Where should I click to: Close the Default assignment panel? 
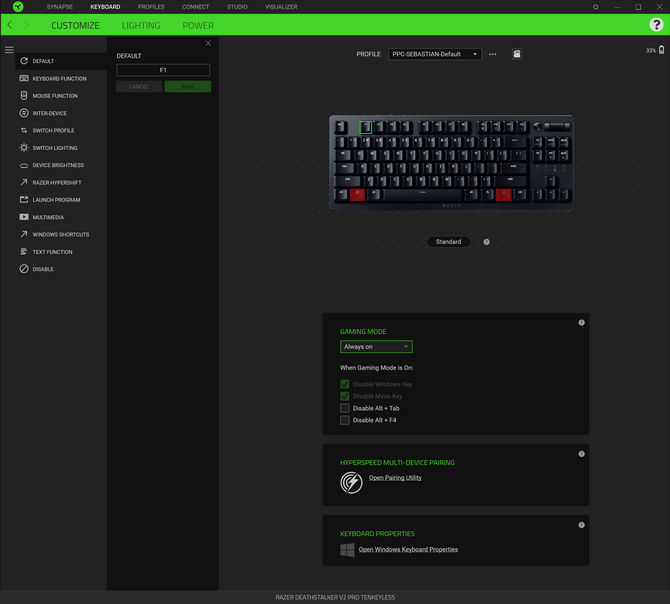208,44
